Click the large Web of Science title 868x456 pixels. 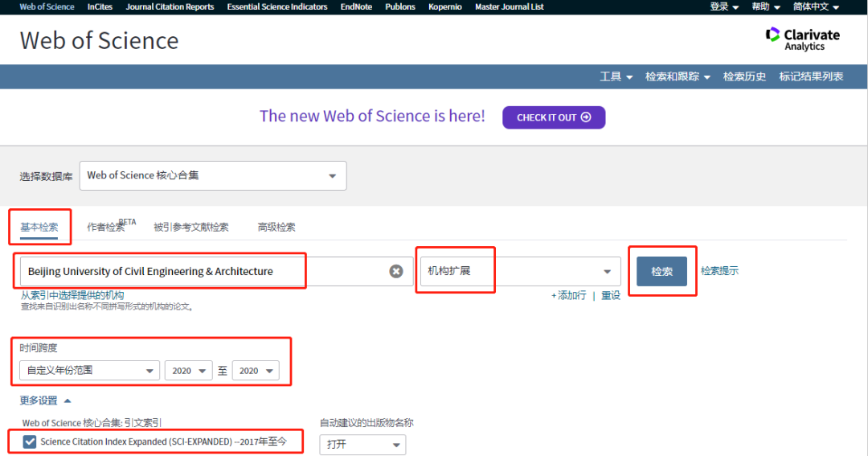tap(100, 40)
